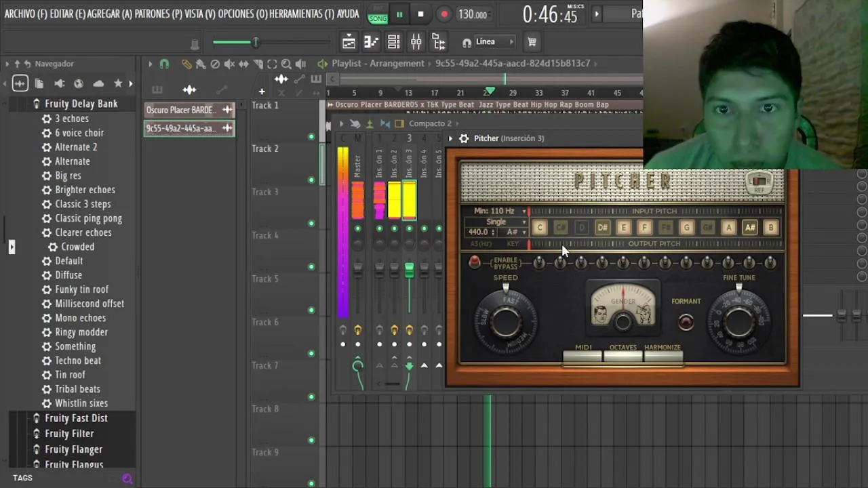Select the playlist Slip tool
The height and width of the screenshot is (488, 868).
click(243, 64)
